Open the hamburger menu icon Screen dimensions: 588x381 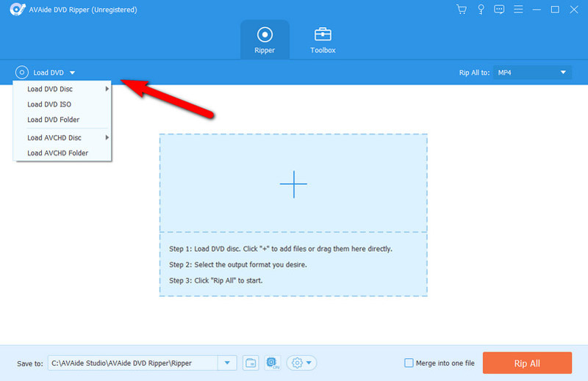[x=518, y=10]
